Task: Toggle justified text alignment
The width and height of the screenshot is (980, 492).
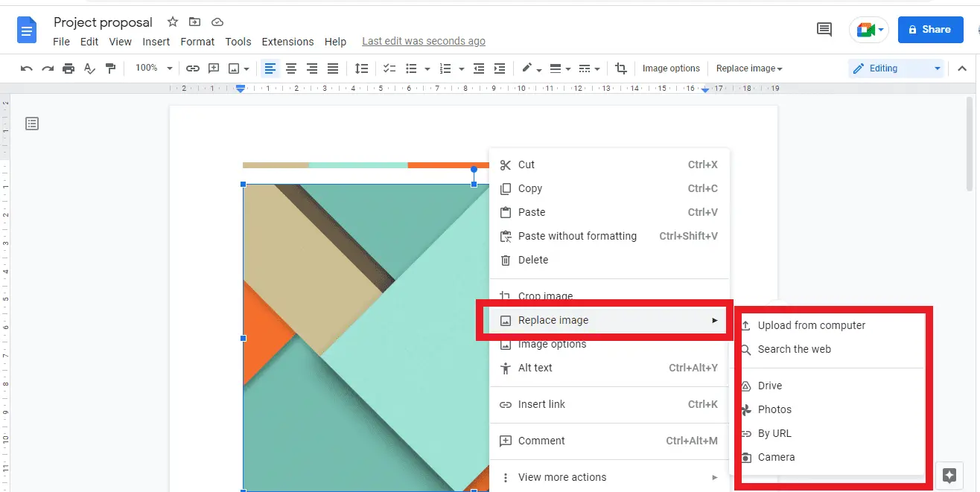Action: (x=332, y=68)
